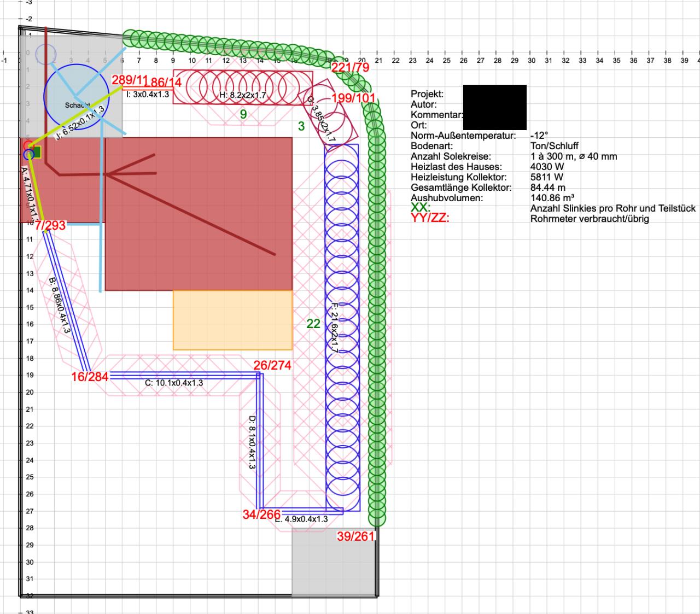
Task: Select the green slinky count 22
Action: click(313, 324)
